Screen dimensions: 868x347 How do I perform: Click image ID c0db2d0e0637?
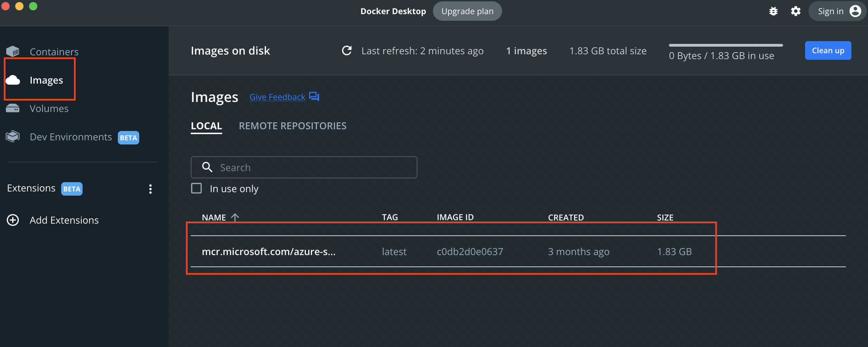[470, 252]
